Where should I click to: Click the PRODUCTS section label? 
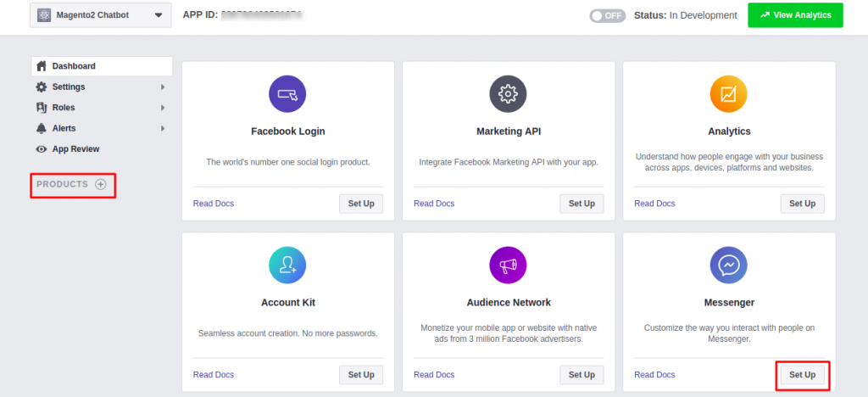tap(62, 184)
